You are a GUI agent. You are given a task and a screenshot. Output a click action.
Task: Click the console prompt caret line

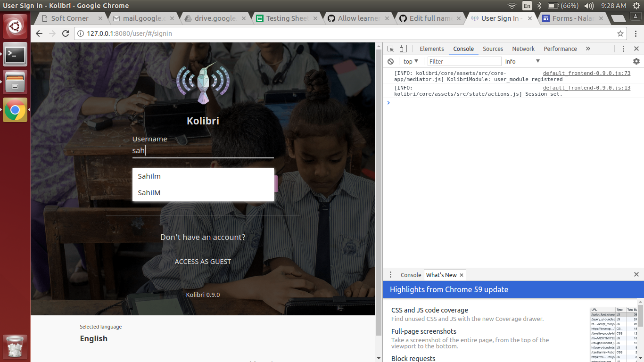pyautogui.click(x=513, y=102)
